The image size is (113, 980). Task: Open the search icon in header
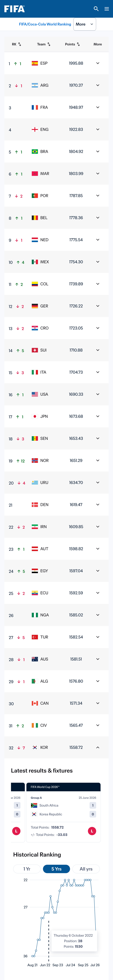[x=96, y=8]
